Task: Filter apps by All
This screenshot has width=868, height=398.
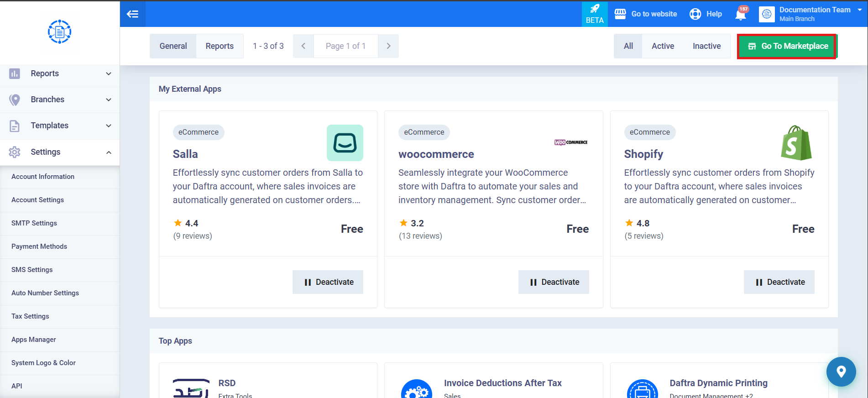Action: [x=628, y=46]
